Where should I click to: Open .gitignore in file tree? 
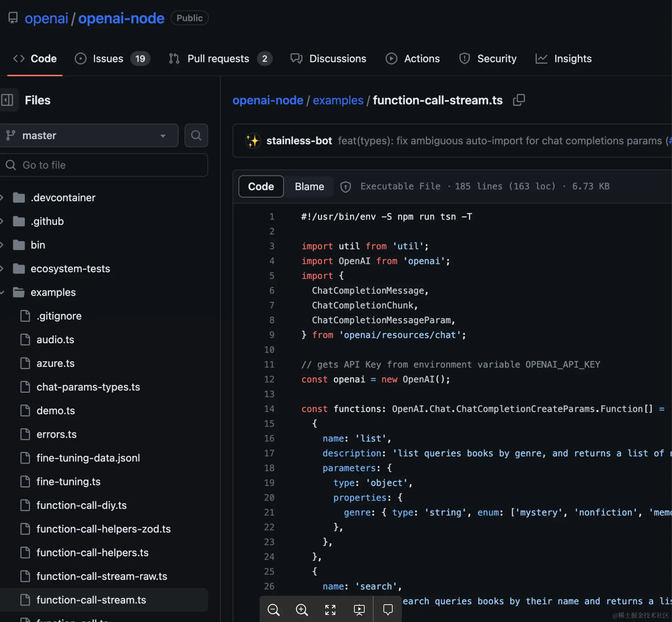tap(59, 316)
